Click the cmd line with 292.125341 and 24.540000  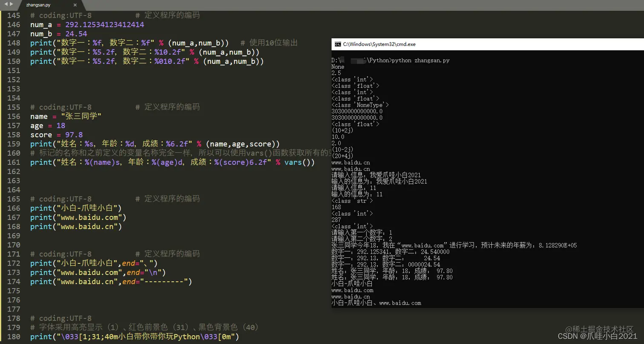[391, 252]
